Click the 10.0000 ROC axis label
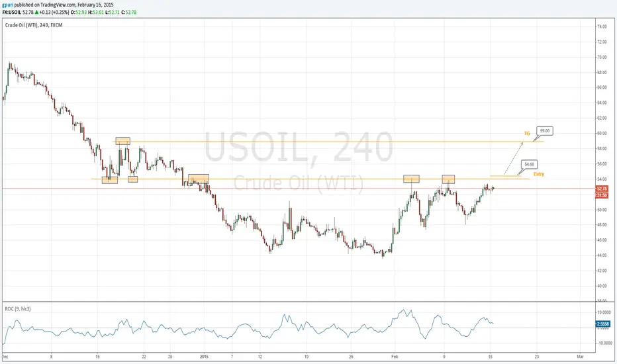Viewport: 617px width, 364px height. point(603,313)
